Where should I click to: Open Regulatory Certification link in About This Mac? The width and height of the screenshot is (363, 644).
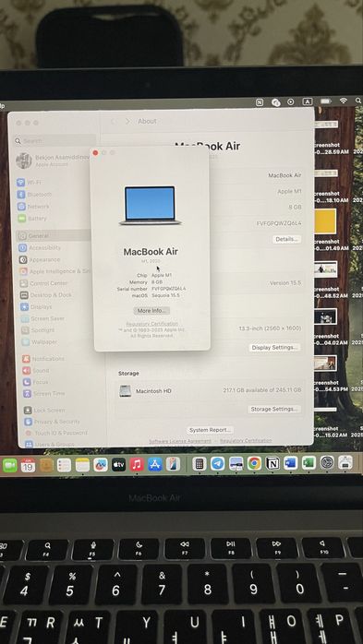pos(152,324)
